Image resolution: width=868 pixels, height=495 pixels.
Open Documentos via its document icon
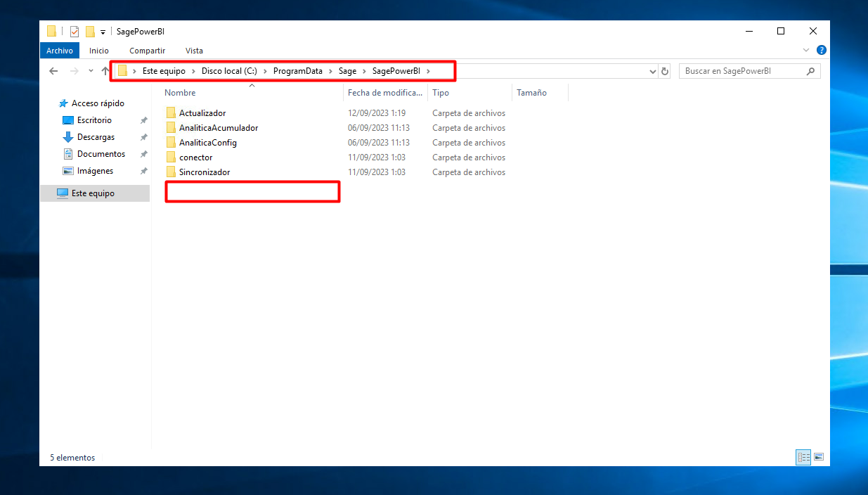(68, 154)
